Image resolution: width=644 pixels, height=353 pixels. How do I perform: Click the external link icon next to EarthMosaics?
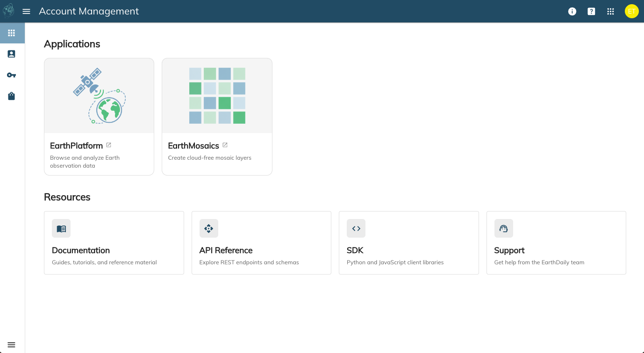[225, 145]
